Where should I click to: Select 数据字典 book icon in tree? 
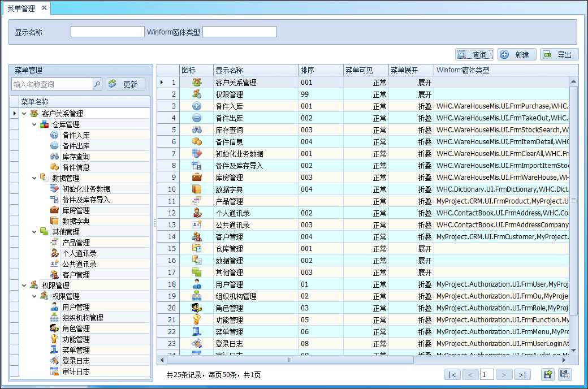coord(54,221)
